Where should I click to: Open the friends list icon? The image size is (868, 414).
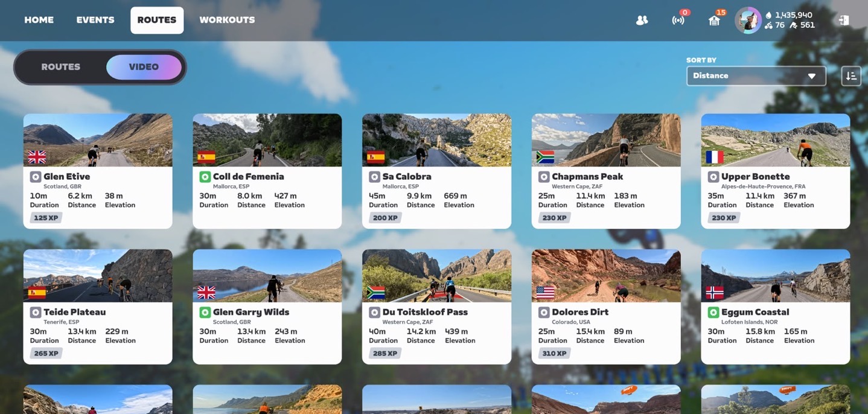[642, 20]
